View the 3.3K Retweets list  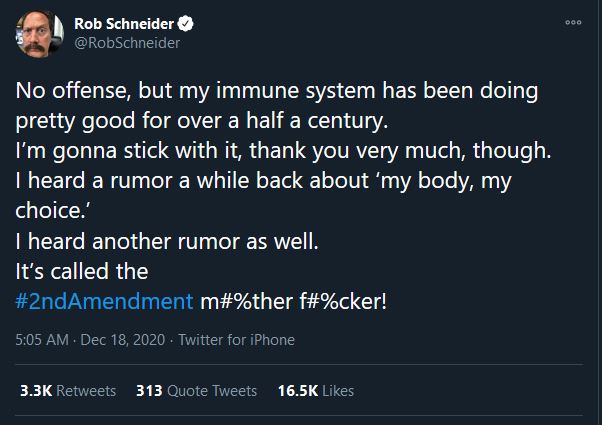pyautogui.click(x=68, y=391)
